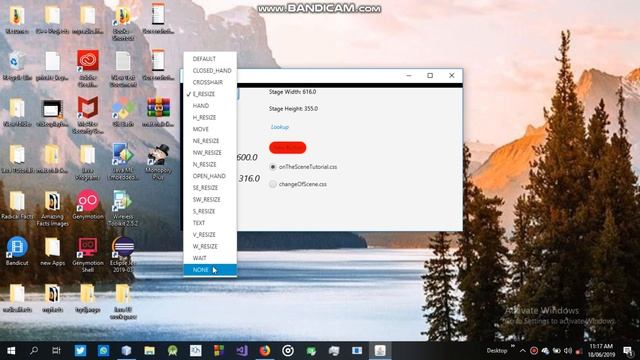This screenshot has width=640, height=360.
Task: Open Visual Studio taskbar icon
Action: pos(242,351)
